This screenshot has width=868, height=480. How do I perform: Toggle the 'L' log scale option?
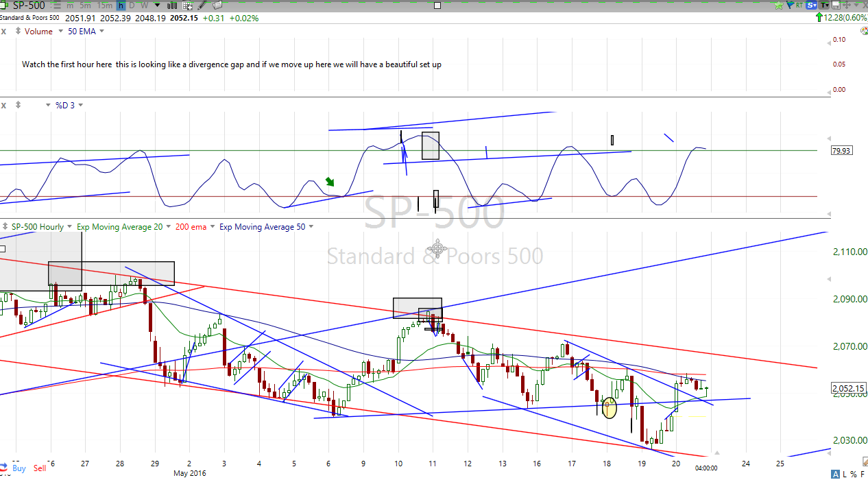[x=845, y=475]
